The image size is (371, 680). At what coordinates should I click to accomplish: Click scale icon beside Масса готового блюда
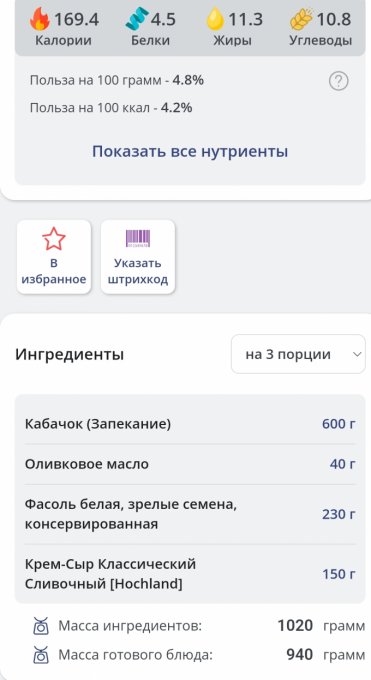point(41,655)
